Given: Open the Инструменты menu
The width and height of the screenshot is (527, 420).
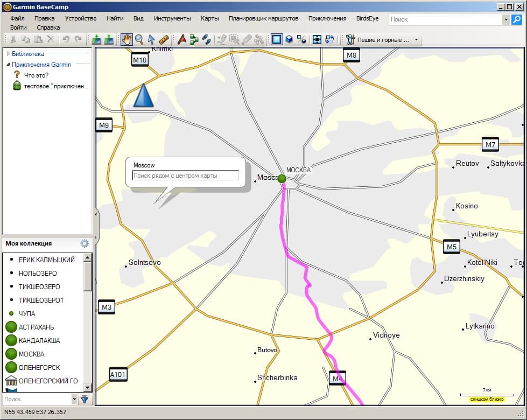Looking at the screenshot, I should tap(172, 18).
